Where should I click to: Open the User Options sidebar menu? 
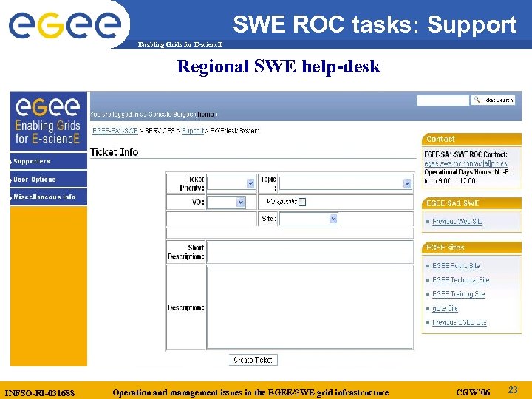click(x=49, y=179)
